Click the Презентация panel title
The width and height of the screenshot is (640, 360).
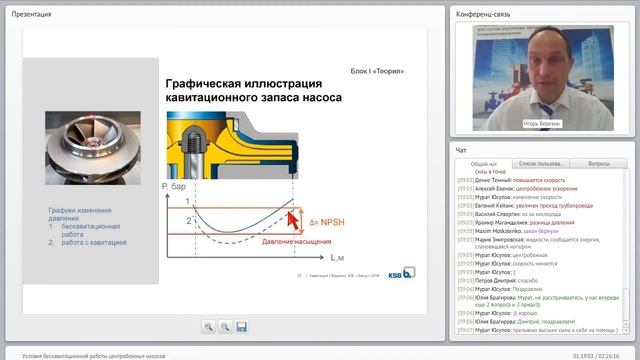pyautogui.click(x=31, y=14)
